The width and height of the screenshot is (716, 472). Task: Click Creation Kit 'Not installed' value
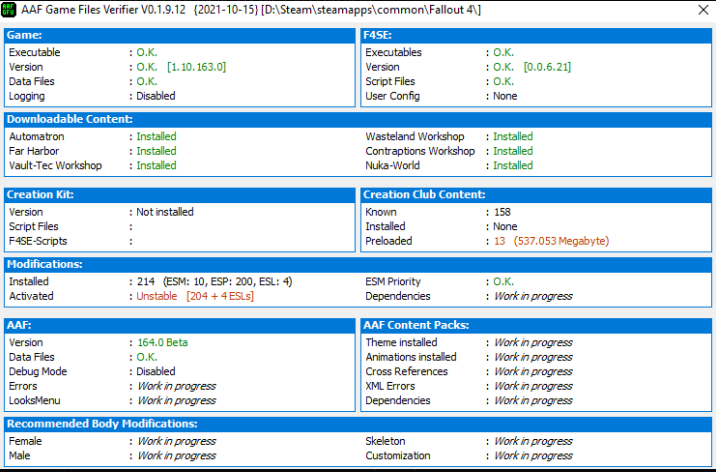pyautogui.click(x=165, y=212)
